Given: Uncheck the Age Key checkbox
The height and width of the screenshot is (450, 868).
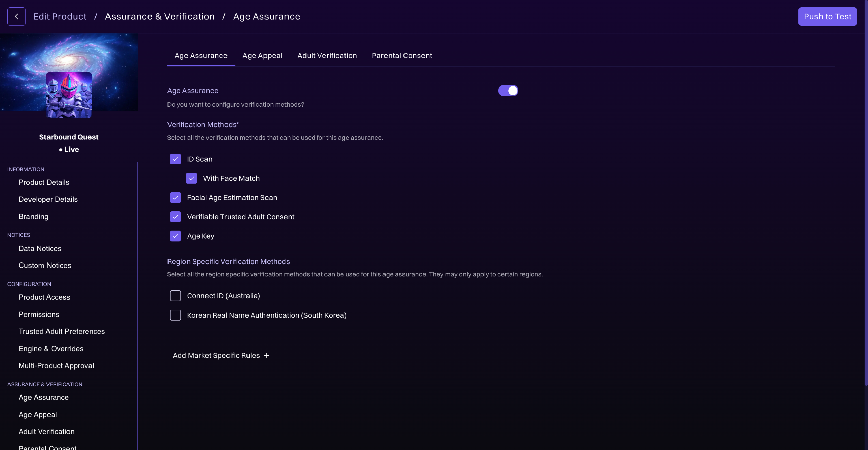Looking at the screenshot, I should point(175,236).
